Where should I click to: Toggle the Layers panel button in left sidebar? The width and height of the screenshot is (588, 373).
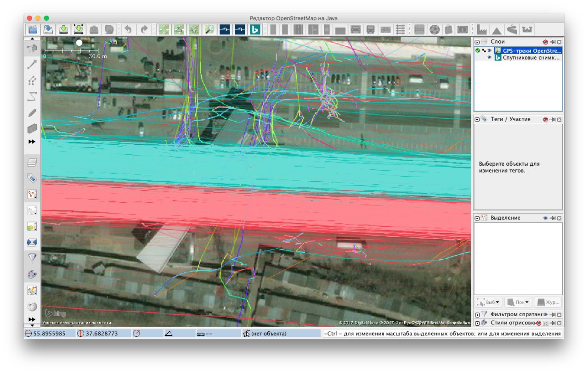[32, 162]
